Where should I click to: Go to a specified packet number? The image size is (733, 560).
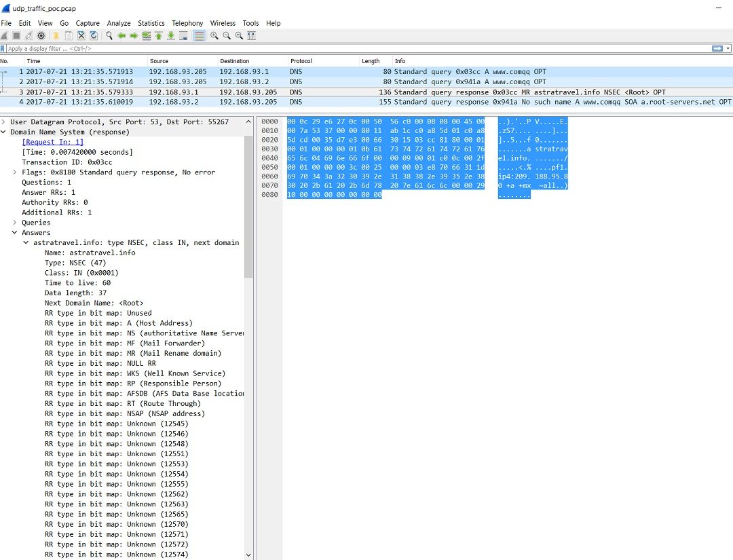pyautogui.click(x=147, y=35)
